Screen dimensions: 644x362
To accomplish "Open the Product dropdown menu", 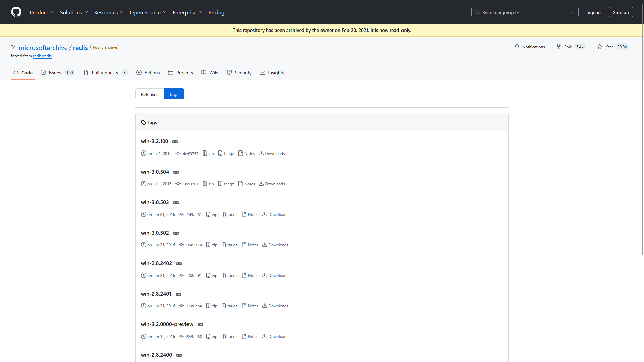I will click(x=41, y=12).
